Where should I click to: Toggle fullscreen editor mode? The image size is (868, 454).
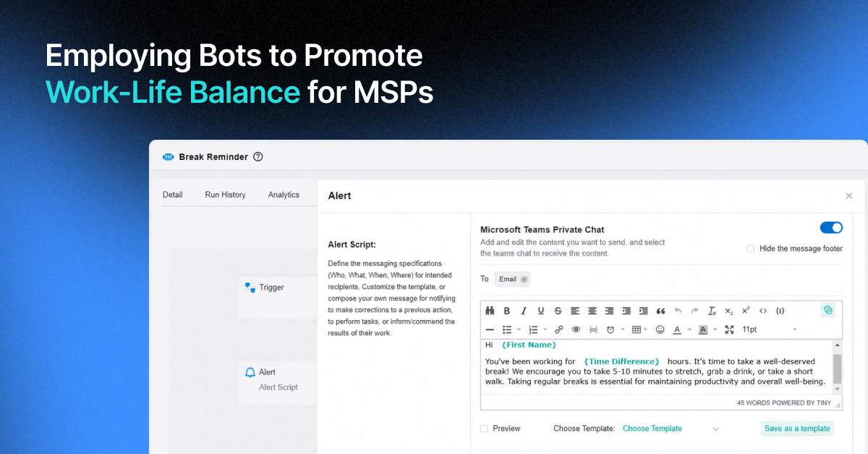729,329
